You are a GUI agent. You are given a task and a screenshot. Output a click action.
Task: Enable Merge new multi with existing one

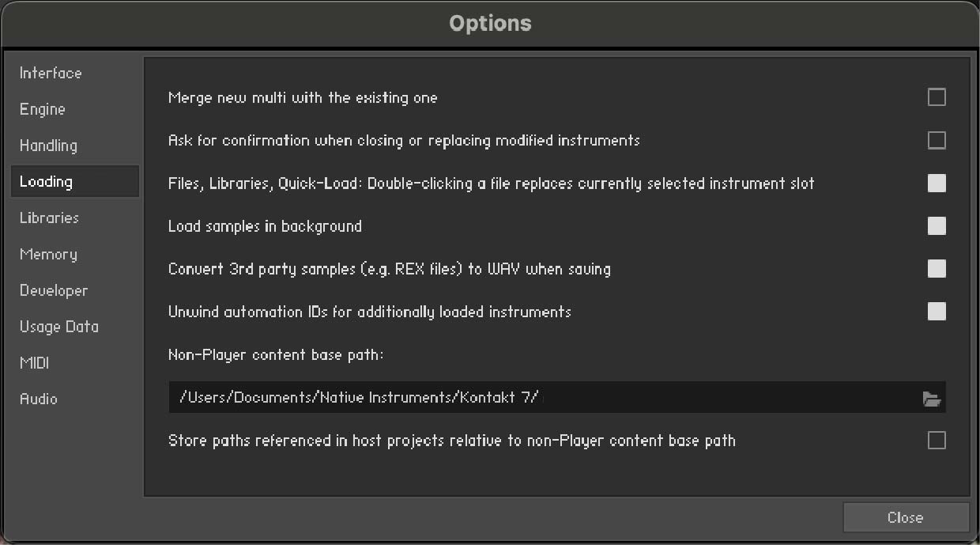(x=937, y=97)
